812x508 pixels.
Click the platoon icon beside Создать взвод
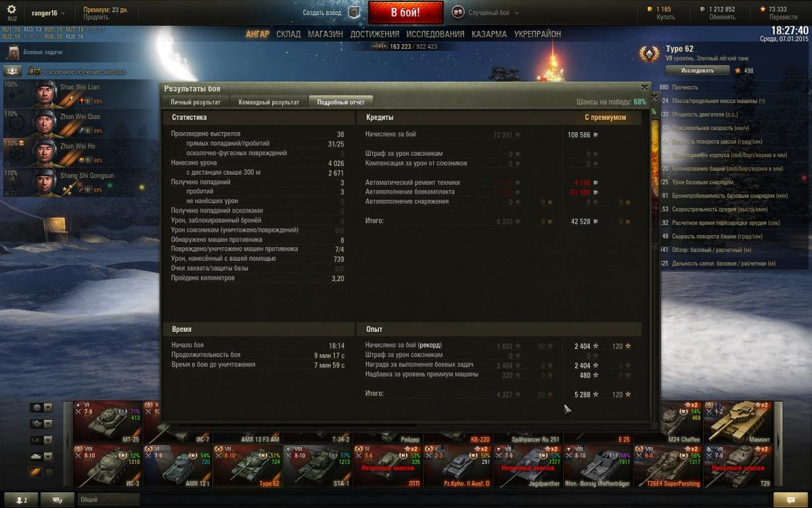click(x=354, y=12)
